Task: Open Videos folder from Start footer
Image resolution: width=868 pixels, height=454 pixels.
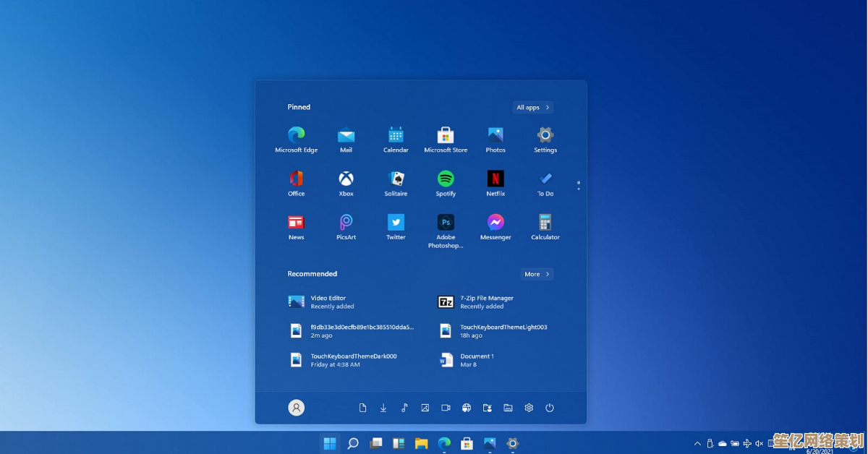Action: tap(446, 408)
